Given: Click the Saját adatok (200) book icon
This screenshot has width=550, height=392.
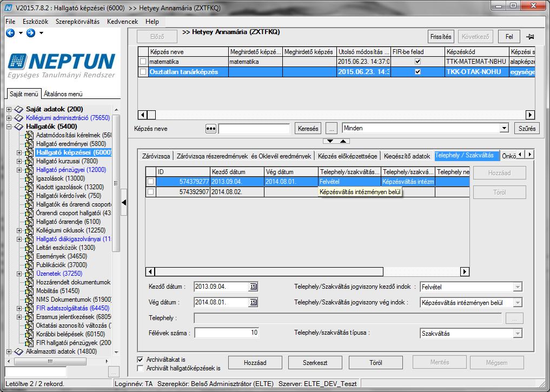Looking at the screenshot, I should 18,109.
